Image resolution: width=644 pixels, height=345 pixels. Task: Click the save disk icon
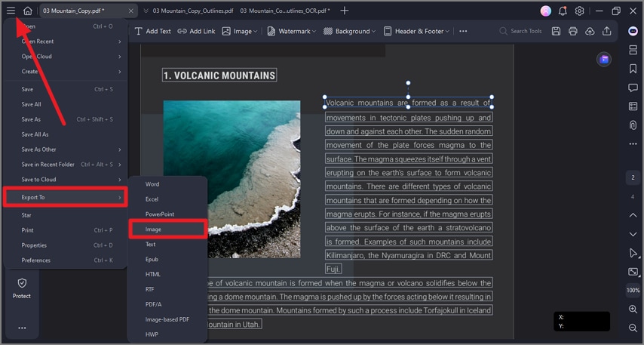(x=556, y=31)
